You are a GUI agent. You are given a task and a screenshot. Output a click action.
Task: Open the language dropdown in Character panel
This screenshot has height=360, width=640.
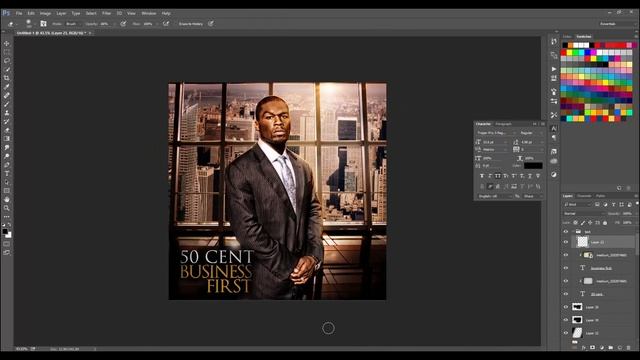[494, 196]
